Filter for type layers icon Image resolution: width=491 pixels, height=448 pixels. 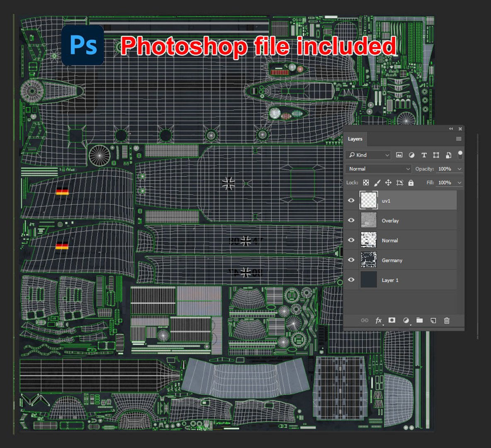point(424,155)
